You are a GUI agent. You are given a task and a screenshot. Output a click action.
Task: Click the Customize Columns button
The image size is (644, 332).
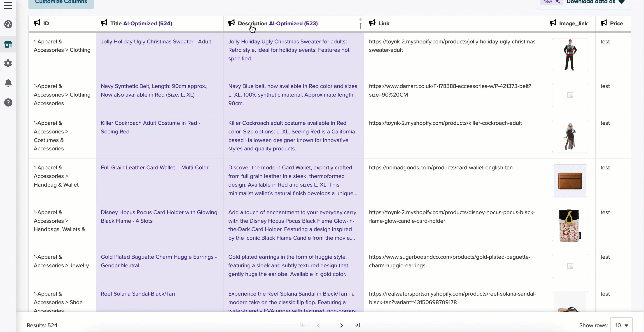click(x=61, y=2)
